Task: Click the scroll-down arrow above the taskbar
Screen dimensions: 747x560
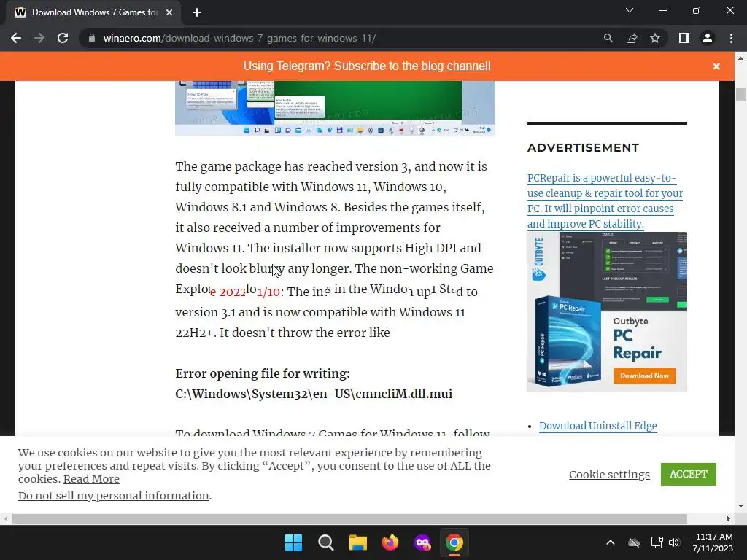Action: click(740, 506)
